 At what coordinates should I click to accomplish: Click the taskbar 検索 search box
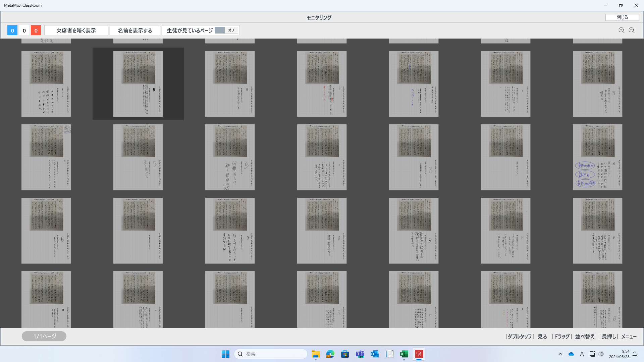270,354
